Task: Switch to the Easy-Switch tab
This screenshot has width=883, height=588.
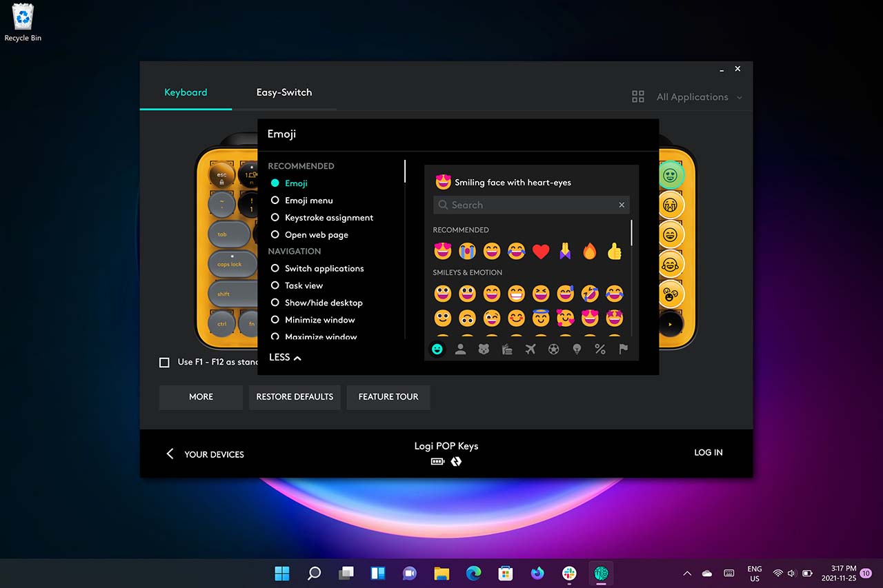Action: (x=284, y=92)
